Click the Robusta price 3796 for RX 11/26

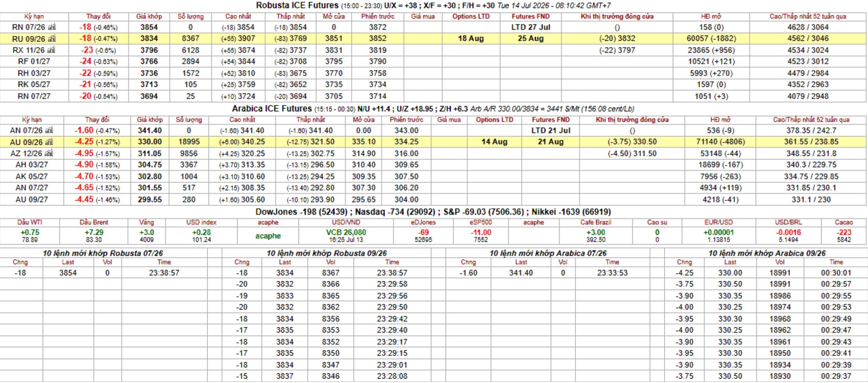click(149, 50)
